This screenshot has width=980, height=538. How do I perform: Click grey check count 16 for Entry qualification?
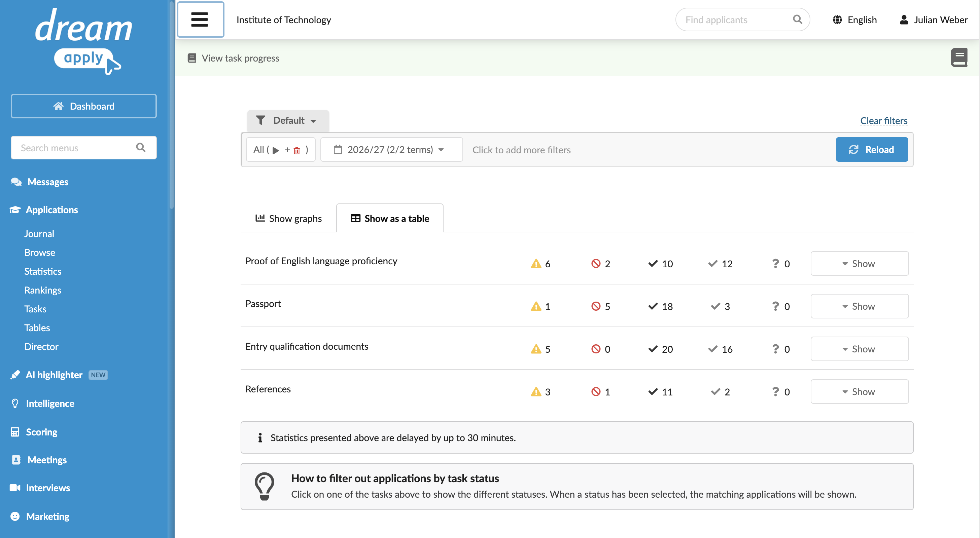click(720, 349)
